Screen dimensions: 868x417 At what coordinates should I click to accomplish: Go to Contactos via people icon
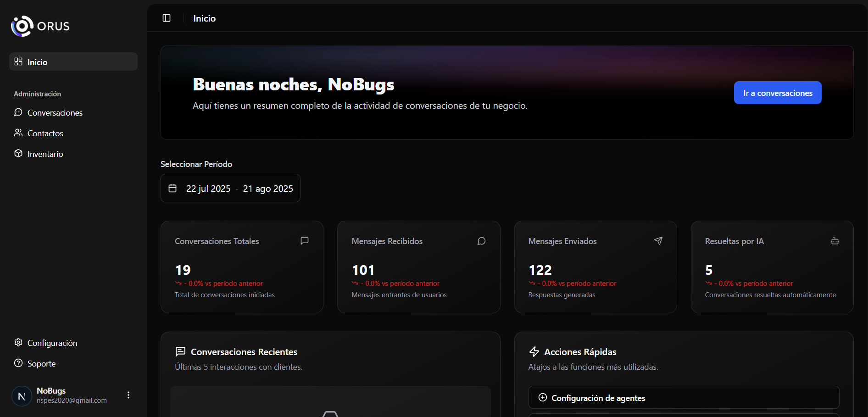[18, 133]
